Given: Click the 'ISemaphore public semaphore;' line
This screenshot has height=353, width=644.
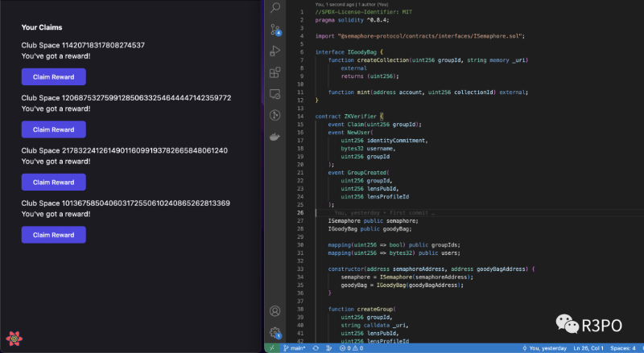Looking at the screenshot, I should click(373, 221).
